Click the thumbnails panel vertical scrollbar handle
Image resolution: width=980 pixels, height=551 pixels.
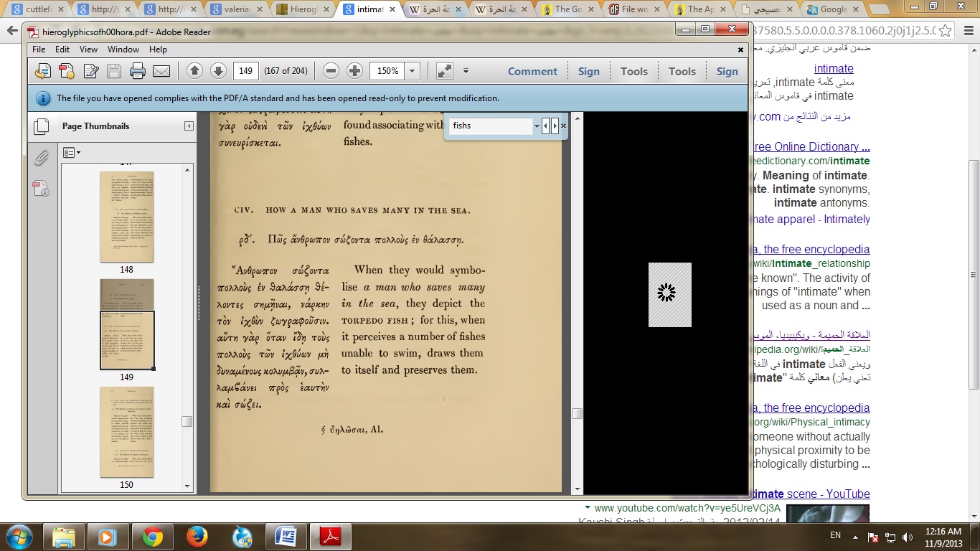[x=187, y=421]
